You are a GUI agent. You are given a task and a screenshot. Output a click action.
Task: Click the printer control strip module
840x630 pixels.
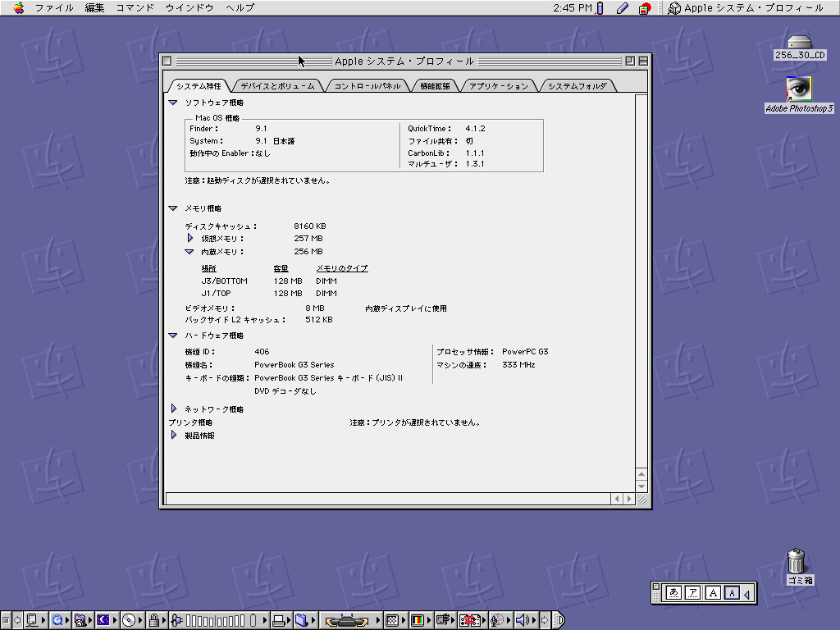280,620
